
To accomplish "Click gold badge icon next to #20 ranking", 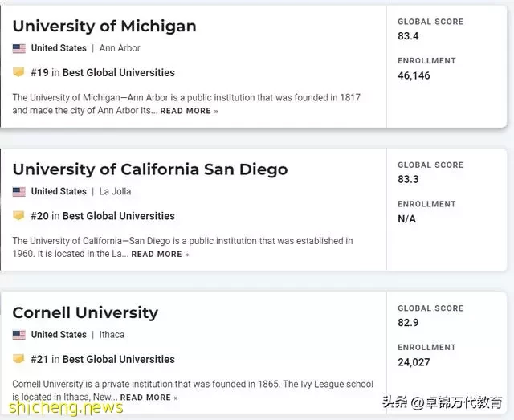I will click(x=18, y=215).
